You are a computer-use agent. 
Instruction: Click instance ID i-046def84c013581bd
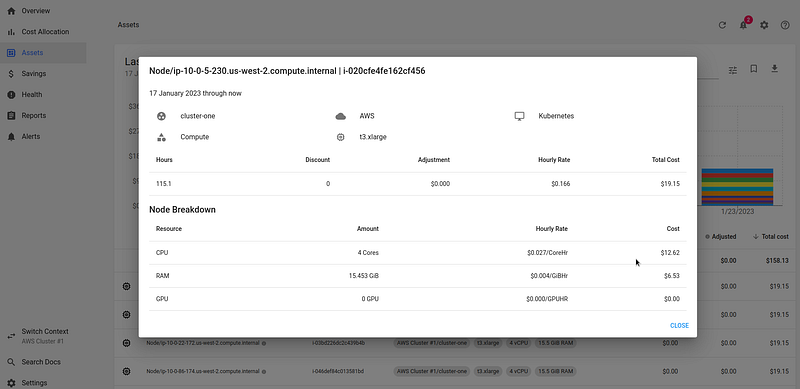338,372
